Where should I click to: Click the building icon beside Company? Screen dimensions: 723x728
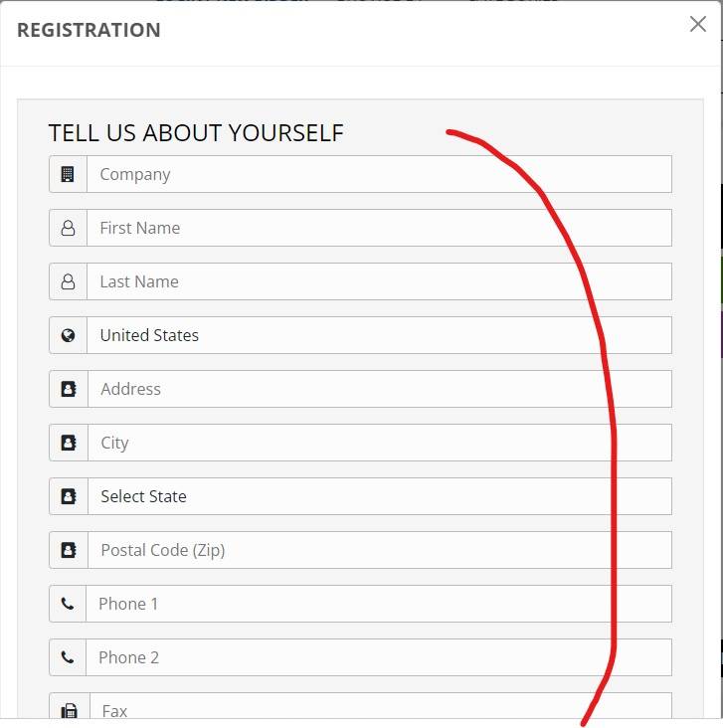coord(68,174)
